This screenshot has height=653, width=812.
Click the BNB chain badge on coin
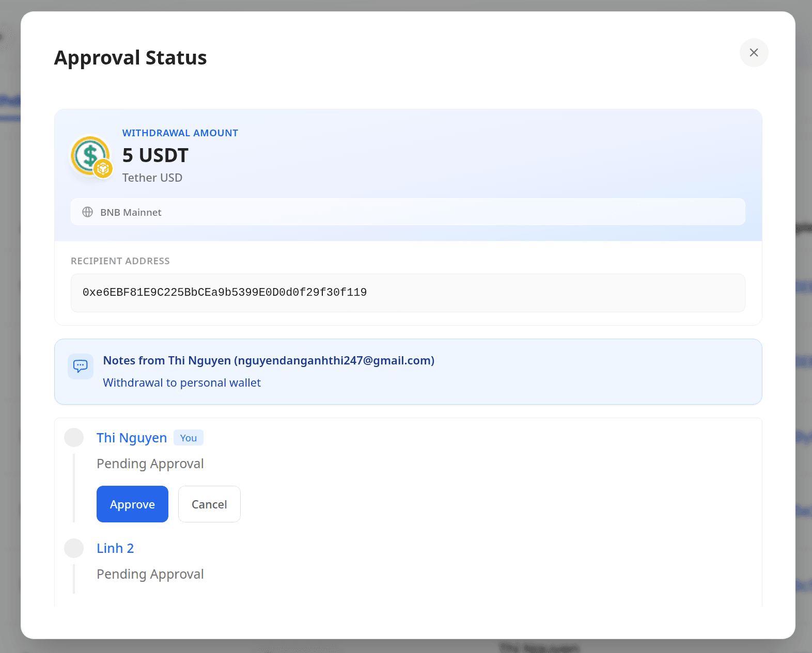click(103, 168)
